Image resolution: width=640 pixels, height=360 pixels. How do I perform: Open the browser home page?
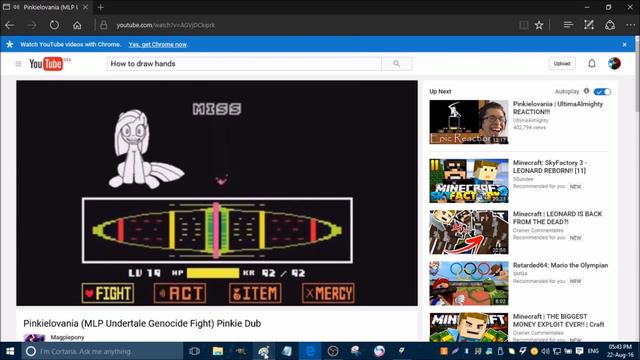(x=77, y=25)
